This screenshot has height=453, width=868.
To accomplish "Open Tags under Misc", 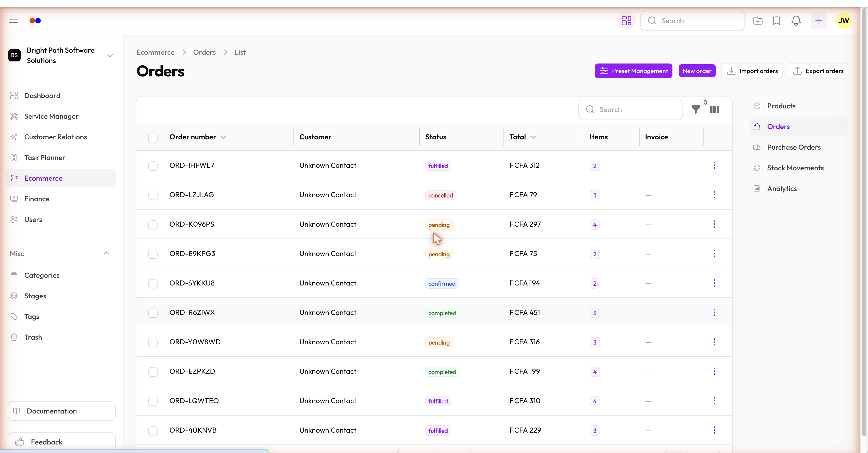I will (x=61, y=317).
